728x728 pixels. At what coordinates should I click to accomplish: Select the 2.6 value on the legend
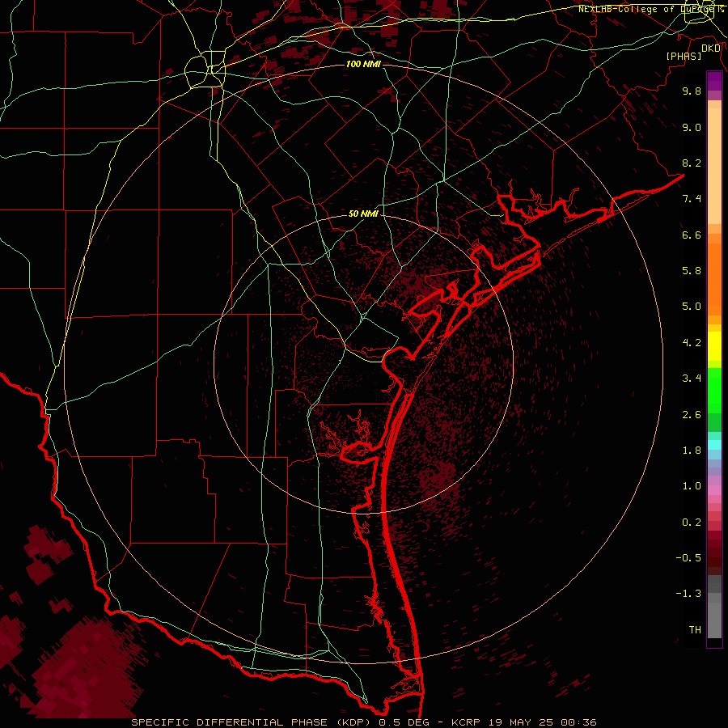692,415
